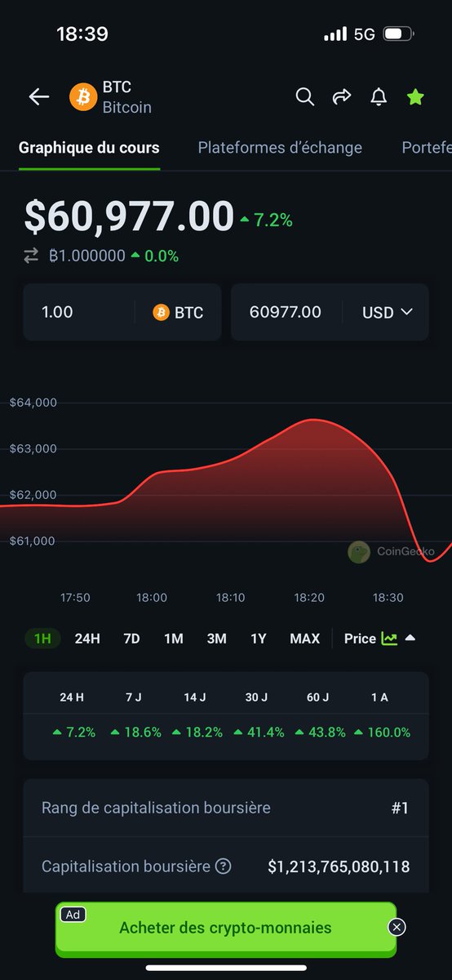Viewport: 452px width, 980px height.
Task: Tap the 18:39 clock in status bar
Action: [x=82, y=34]
